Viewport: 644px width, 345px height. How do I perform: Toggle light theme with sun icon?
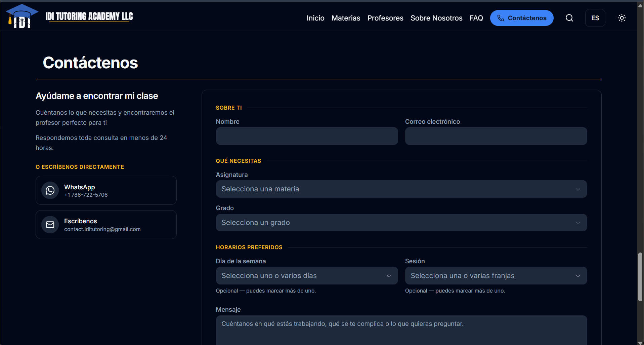(622, 18)
